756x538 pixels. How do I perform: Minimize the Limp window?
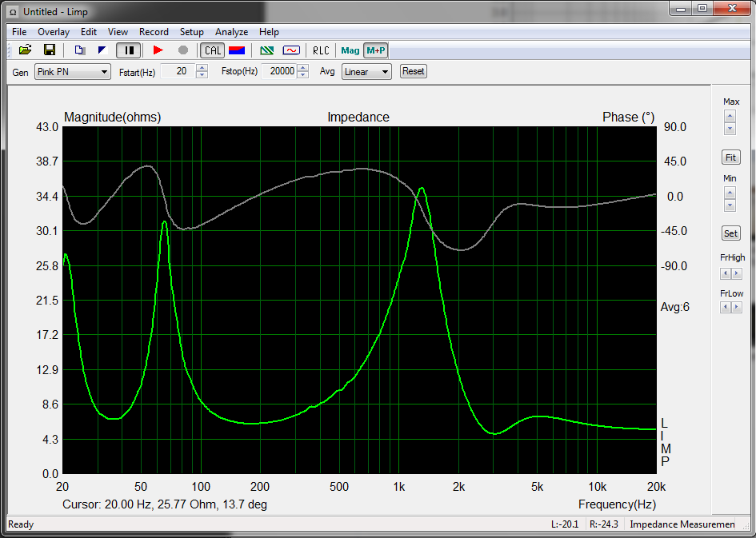click(x=682, y=8)
